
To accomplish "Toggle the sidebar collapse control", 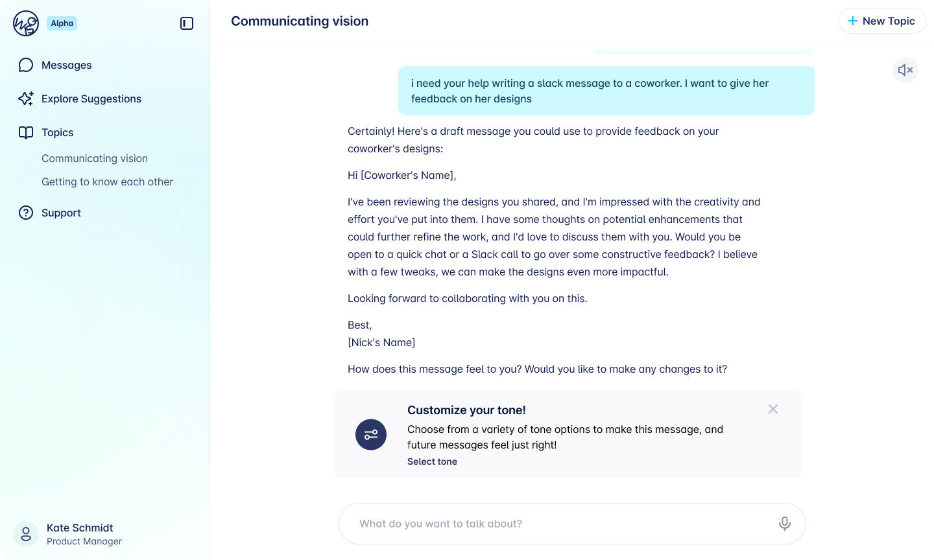I will tap(187, 23).
